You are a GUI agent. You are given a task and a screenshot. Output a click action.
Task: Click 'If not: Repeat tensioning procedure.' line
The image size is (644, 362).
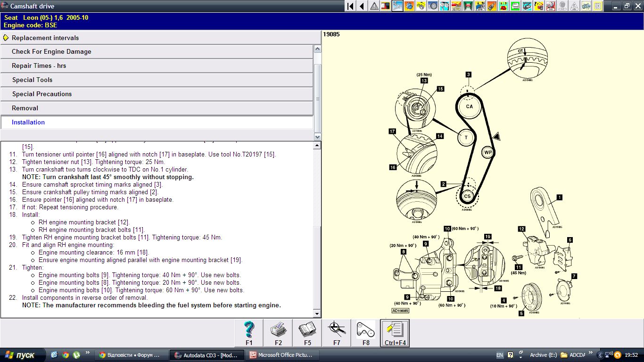pos(70,207)
